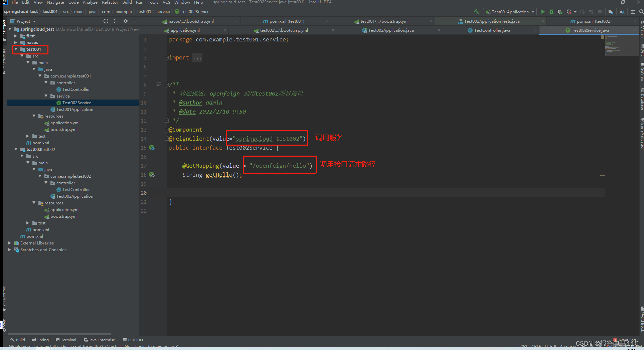Viewport: 644px width, 350px height.
Task: Start debugging with the bug icon
Action: (551, 11)
